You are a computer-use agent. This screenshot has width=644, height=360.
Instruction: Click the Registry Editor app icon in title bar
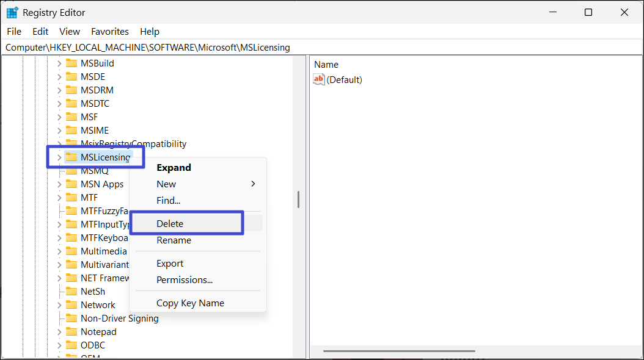click(x=12, y=12)
